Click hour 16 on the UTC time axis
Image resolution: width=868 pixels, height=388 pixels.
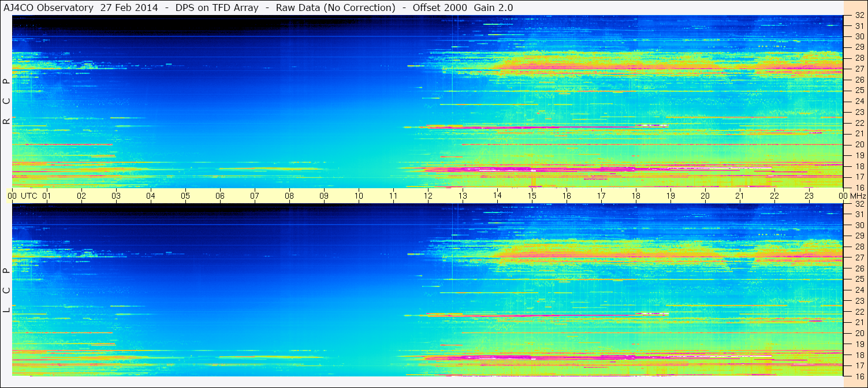pos(567,196)
